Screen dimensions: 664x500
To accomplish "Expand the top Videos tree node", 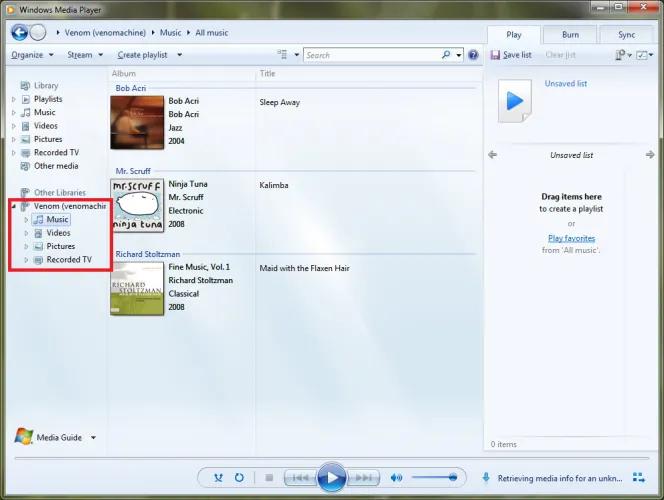I will 14,126.
